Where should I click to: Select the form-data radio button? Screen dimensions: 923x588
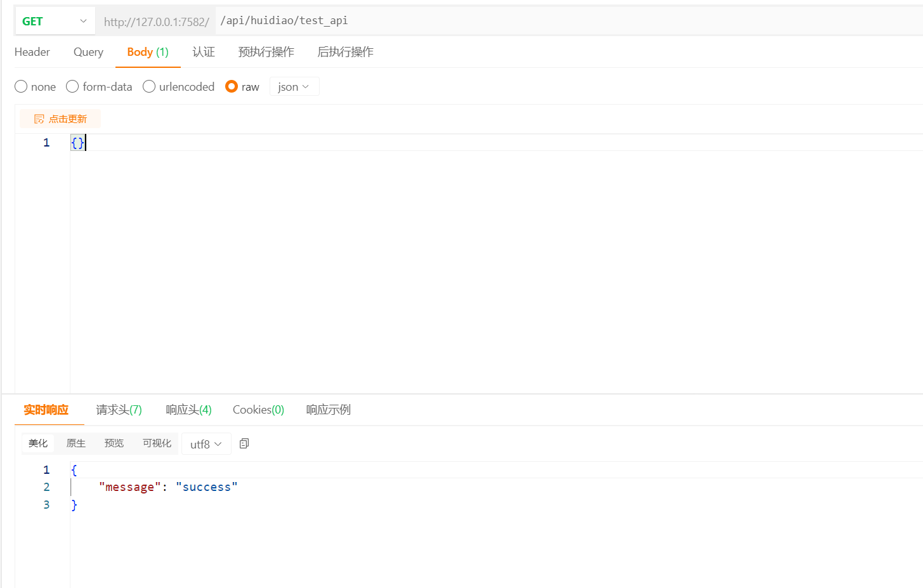(72, 86)
